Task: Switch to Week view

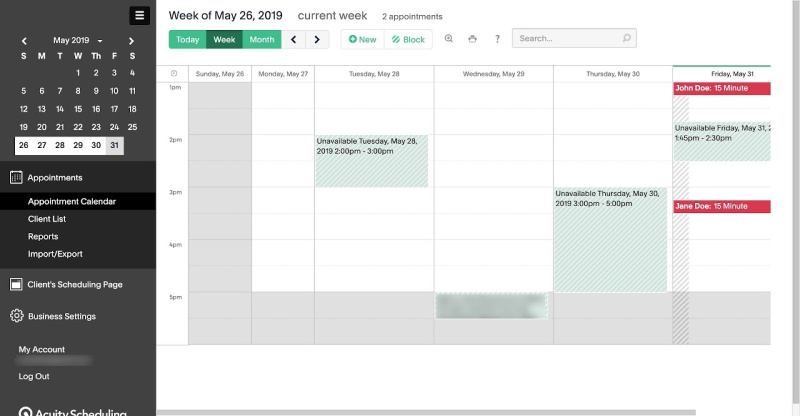Action: click(x=224, y=39)
